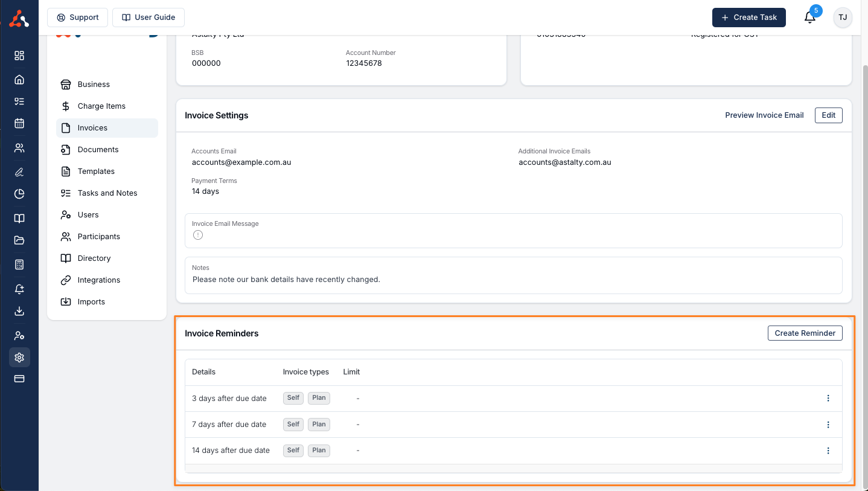
Task: Click the pie chart reports icon
Action: tap(19, 194)
